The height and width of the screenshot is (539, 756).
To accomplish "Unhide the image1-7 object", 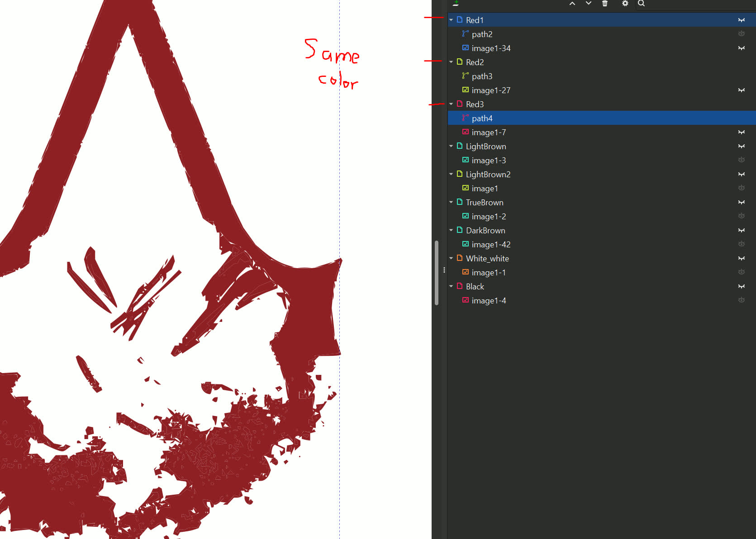I will click(x=742, y=132).
